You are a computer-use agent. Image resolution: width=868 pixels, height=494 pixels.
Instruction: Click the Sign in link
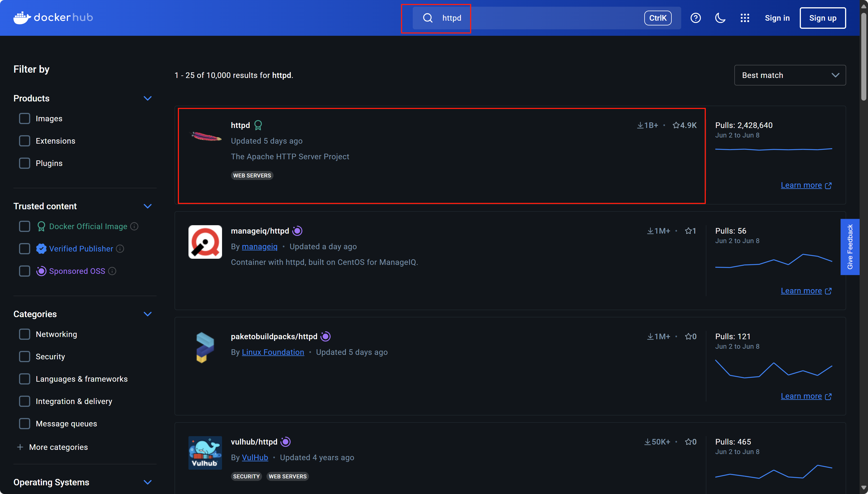777,18
